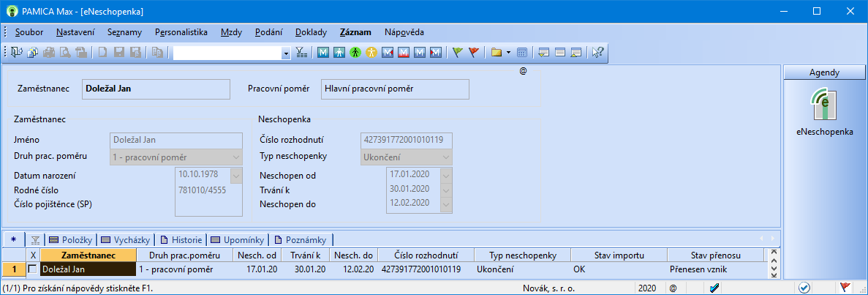Open the Záznam menu

pos(355,32)
